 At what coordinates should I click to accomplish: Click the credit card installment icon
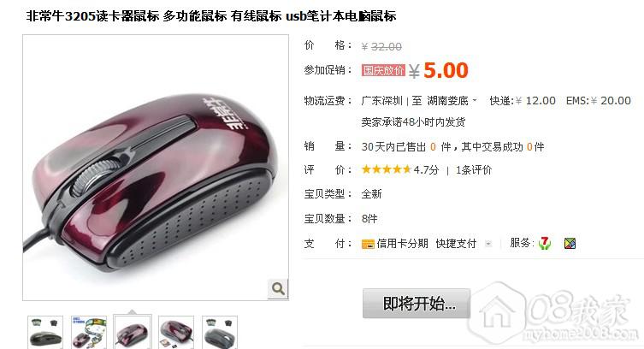368,244
